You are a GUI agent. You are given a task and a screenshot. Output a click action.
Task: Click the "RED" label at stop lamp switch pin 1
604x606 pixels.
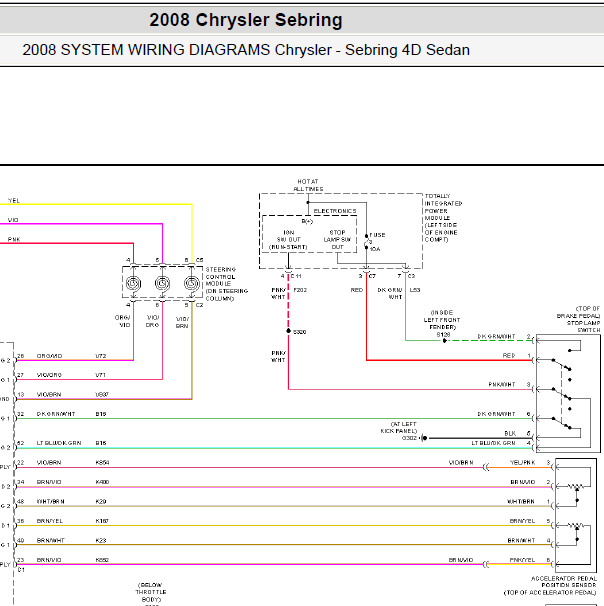(509, 356)
